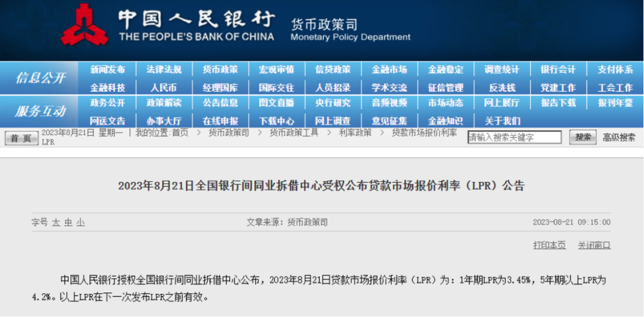Open the 意见征集 section

[x=389, y=121]
